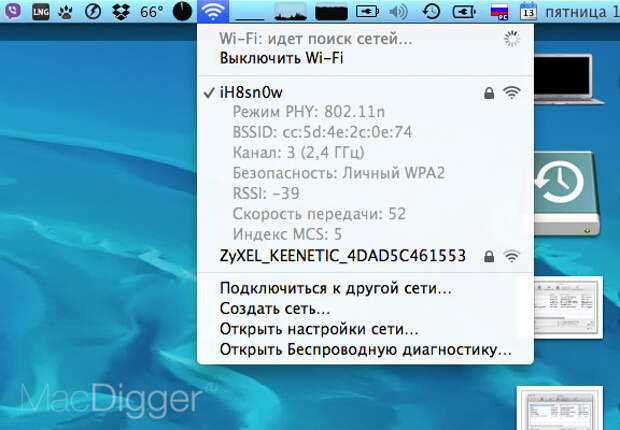The width and height of the screenshot is (620, 430).
Task: Open the black round clock icon
Action: point(182,11)
